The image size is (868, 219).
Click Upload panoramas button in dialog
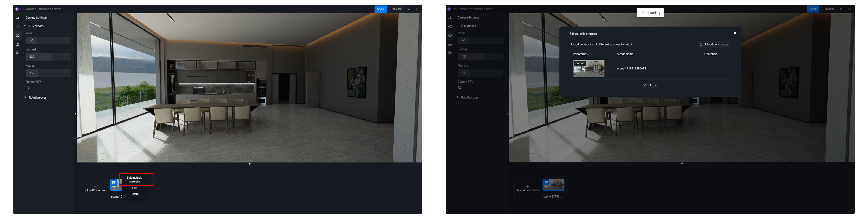click(713, 45)
